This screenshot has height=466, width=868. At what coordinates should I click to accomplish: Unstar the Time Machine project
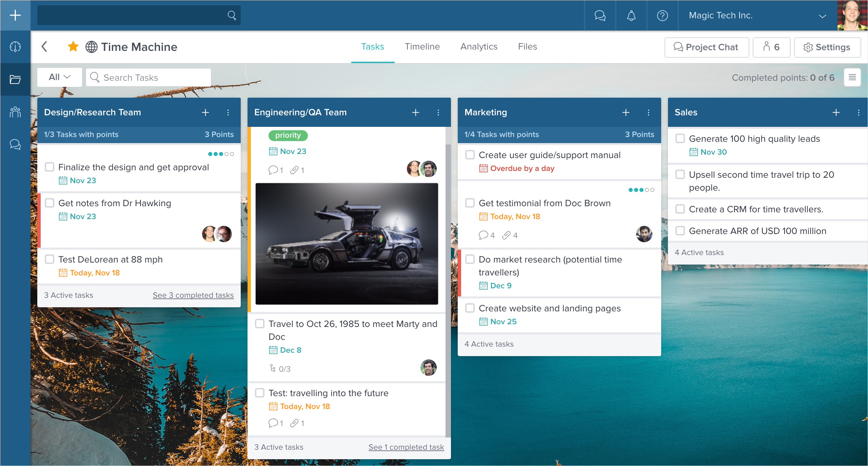tap(73, 46)
